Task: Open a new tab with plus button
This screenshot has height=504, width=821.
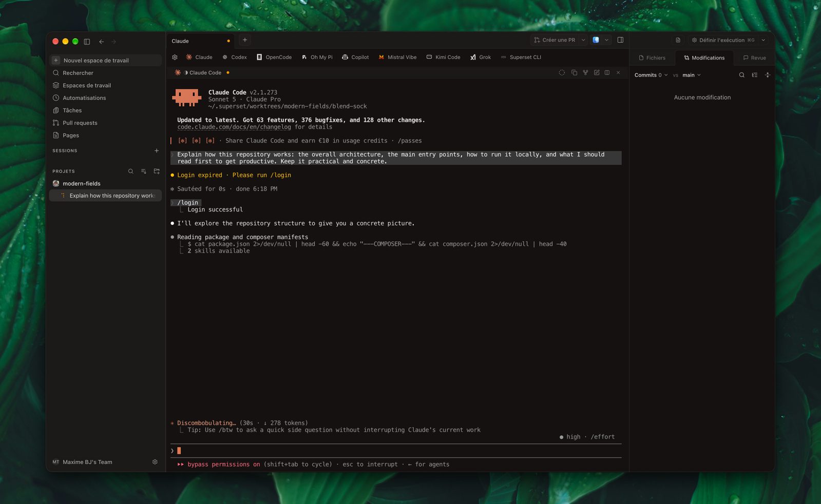Action: pyautogui.click(x=245, y=40)
